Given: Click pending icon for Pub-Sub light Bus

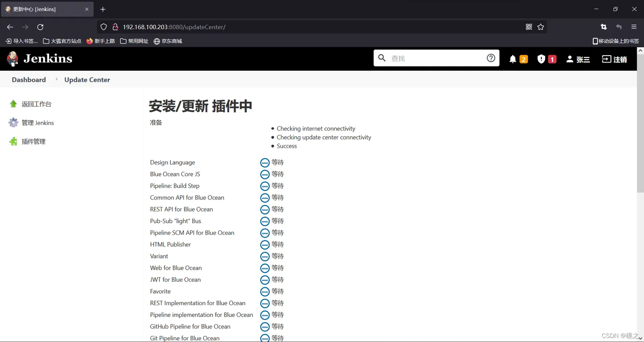Looking at the screenshot, I should 265,221.
